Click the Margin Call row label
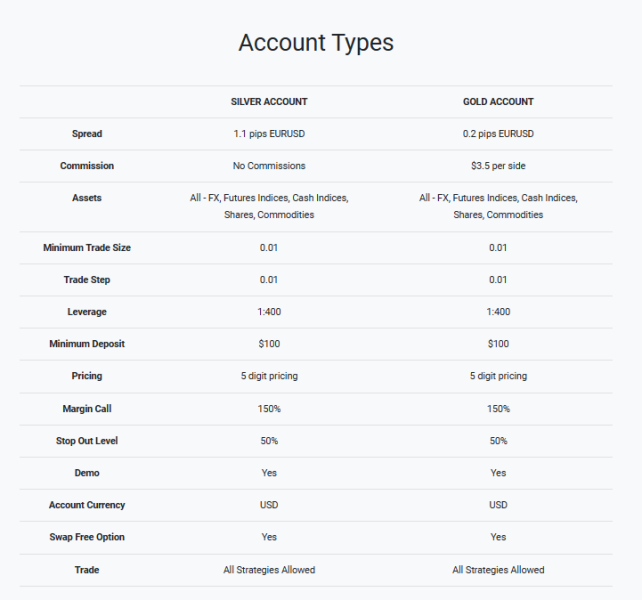 tap(87, 408)
